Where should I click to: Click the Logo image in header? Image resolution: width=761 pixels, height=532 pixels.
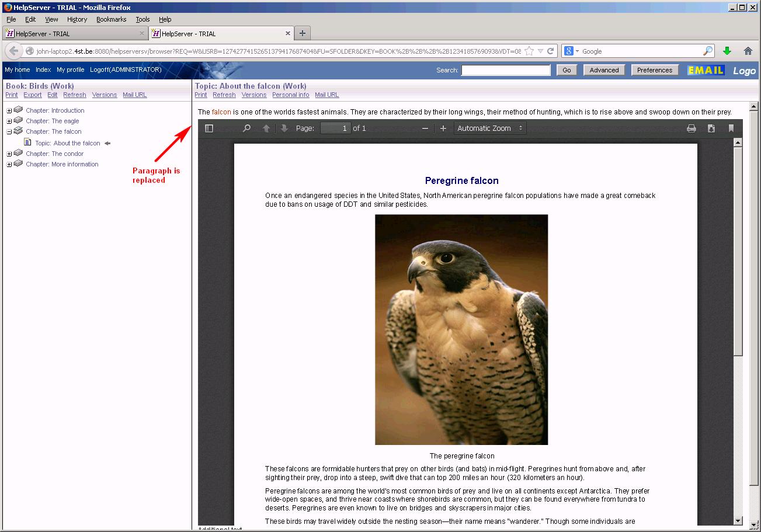pos(745,70)
